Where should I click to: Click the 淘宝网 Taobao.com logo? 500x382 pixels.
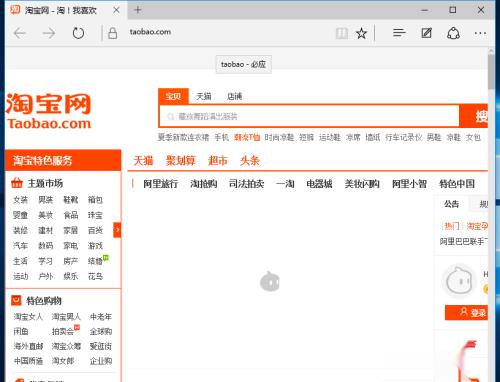click(x=49, y=111)
